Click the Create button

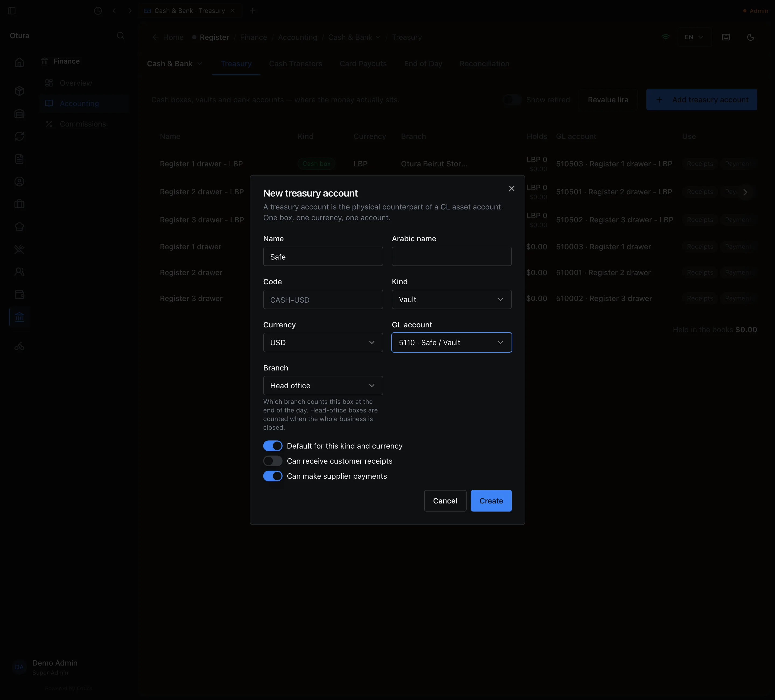click(491, 501)
